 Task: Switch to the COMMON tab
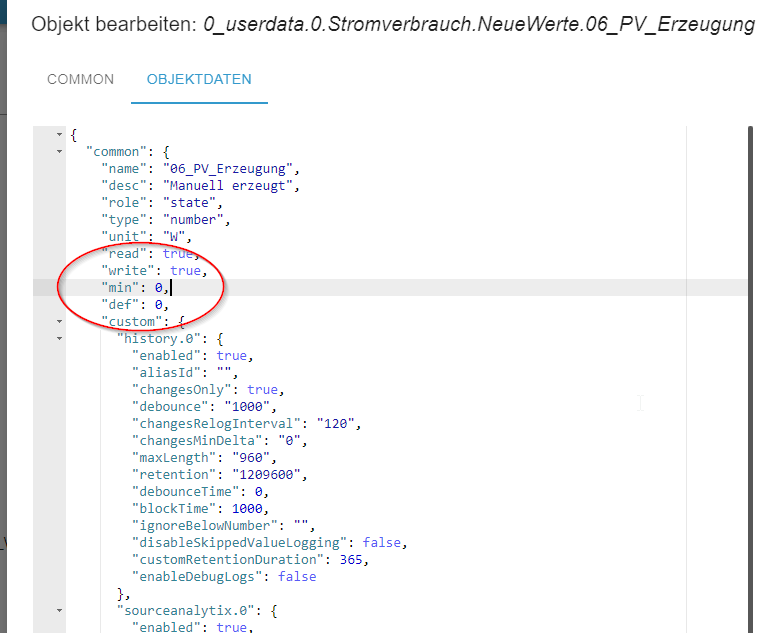pos(80,79)
